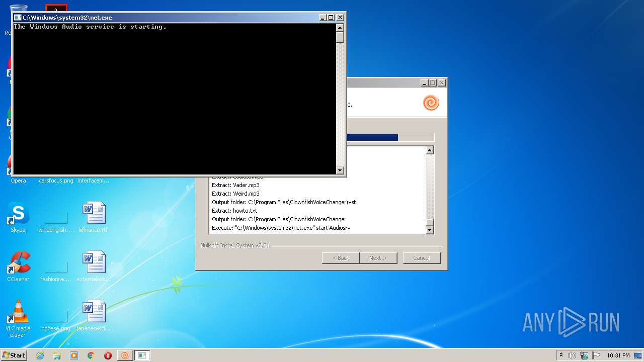Open Opera browser from the taskbar

tap(108, 355)
